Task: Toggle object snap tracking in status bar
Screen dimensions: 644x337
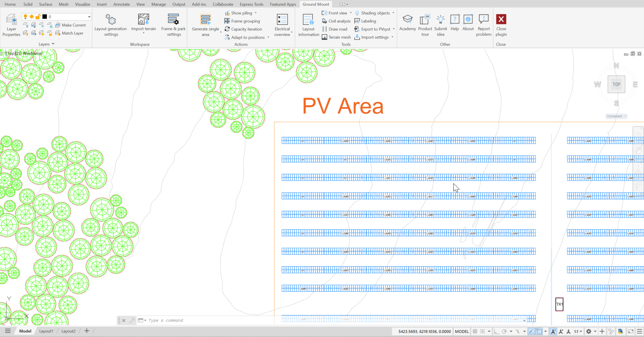Action: (x=531, y=332)
